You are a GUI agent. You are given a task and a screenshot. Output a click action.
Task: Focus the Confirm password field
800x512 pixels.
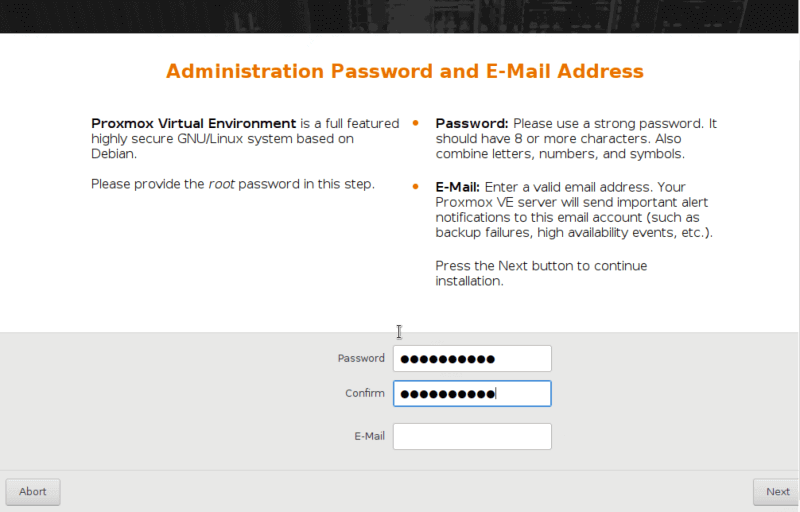[x=472, y=394]
